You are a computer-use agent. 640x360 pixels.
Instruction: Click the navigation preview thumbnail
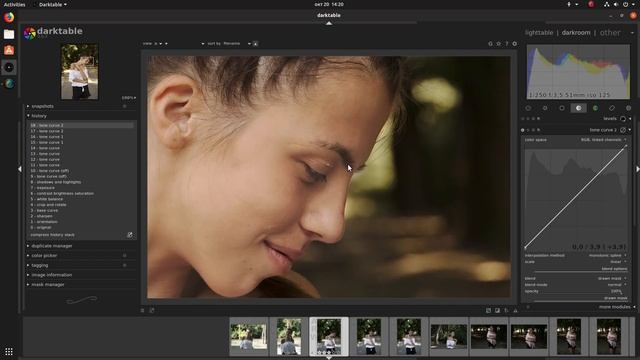[80, 72]
